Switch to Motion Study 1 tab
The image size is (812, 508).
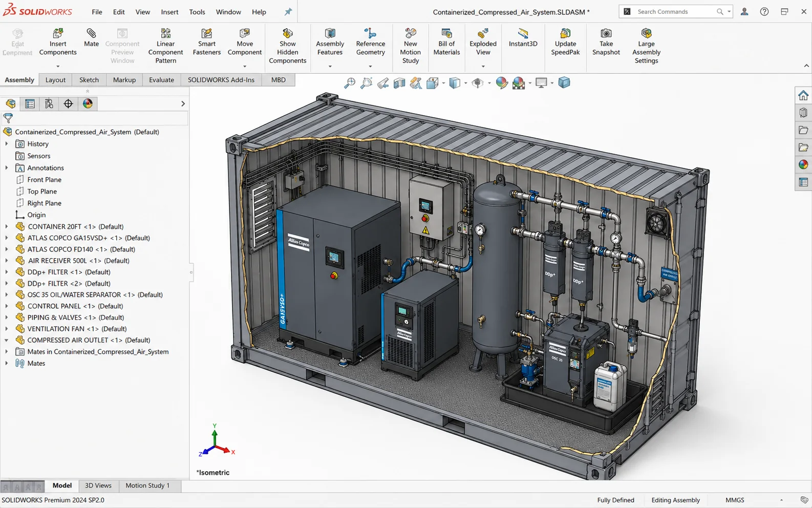point(147,485)
